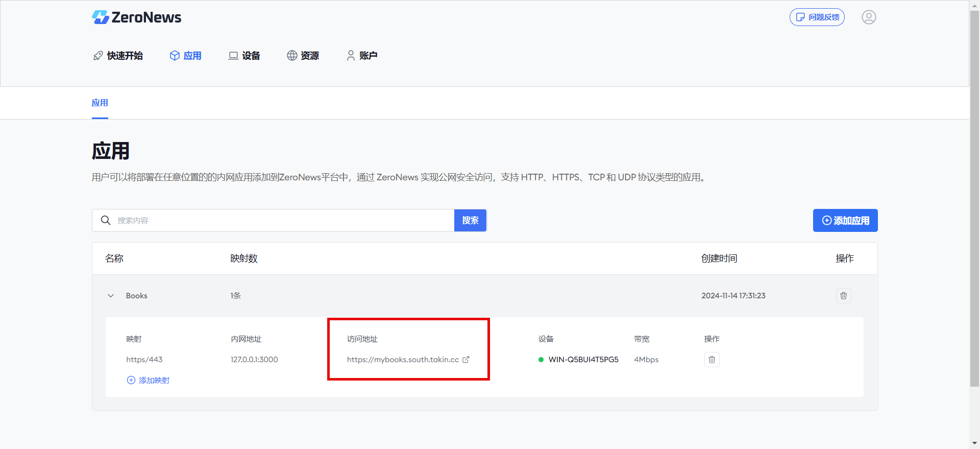
Task: Open the 快速开始 menu item
Action: click(x=118, y=56)
